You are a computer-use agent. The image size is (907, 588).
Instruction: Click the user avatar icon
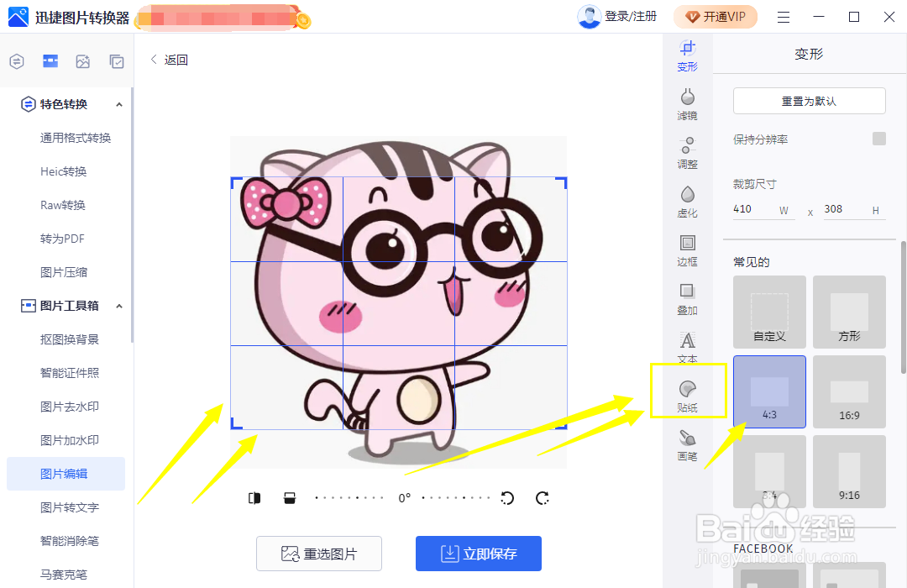click(x=589, y=17)
